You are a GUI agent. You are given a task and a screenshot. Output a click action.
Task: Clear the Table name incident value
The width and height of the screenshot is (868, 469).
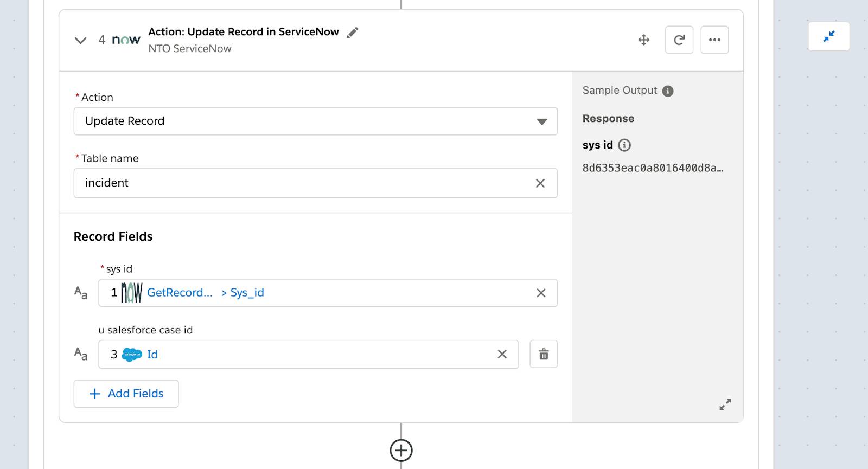(540, 183)
